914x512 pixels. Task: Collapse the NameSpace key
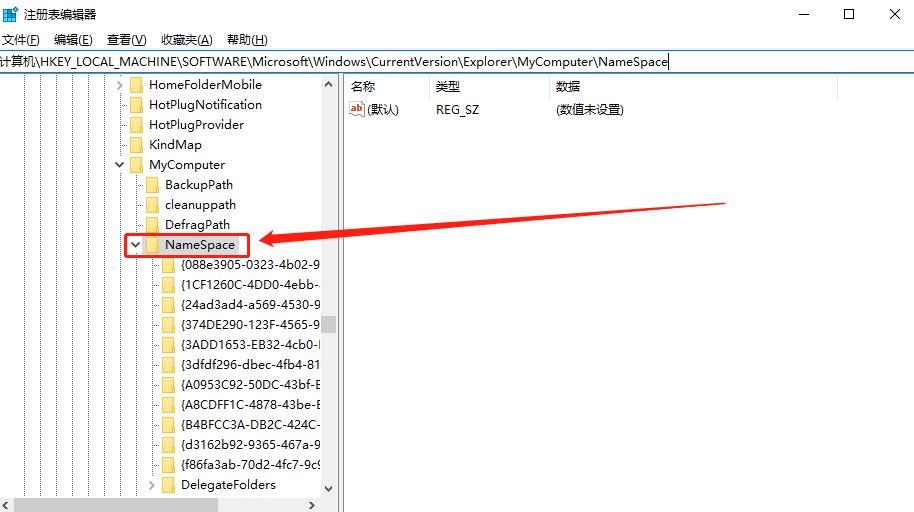(x=135, y=245)
